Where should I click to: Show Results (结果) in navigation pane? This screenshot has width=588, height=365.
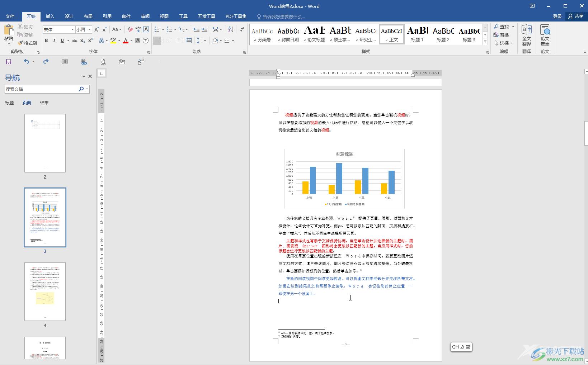click(44, 103)
